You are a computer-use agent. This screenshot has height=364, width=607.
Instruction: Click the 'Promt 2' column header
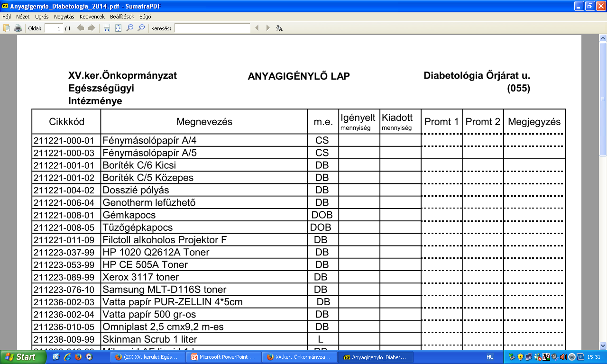(483, 122)
